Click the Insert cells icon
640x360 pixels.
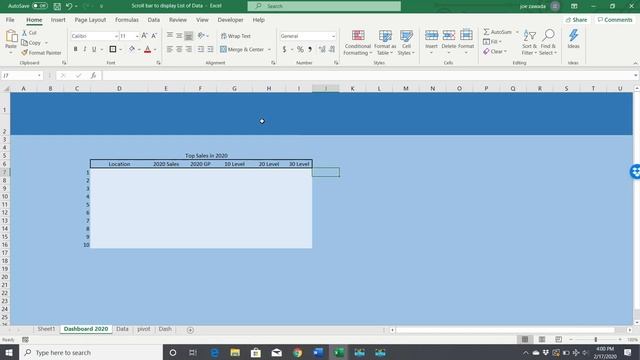[x=431, y=36]
